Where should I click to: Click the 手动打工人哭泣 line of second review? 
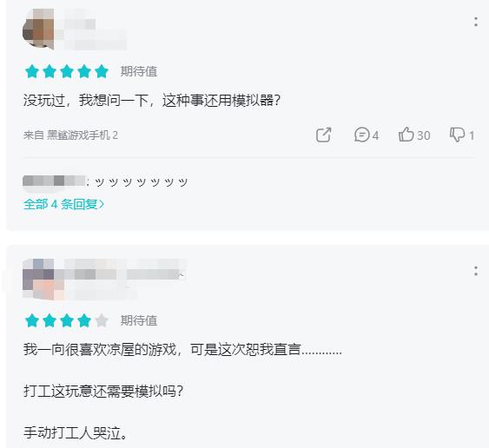(x=76, y=432)
